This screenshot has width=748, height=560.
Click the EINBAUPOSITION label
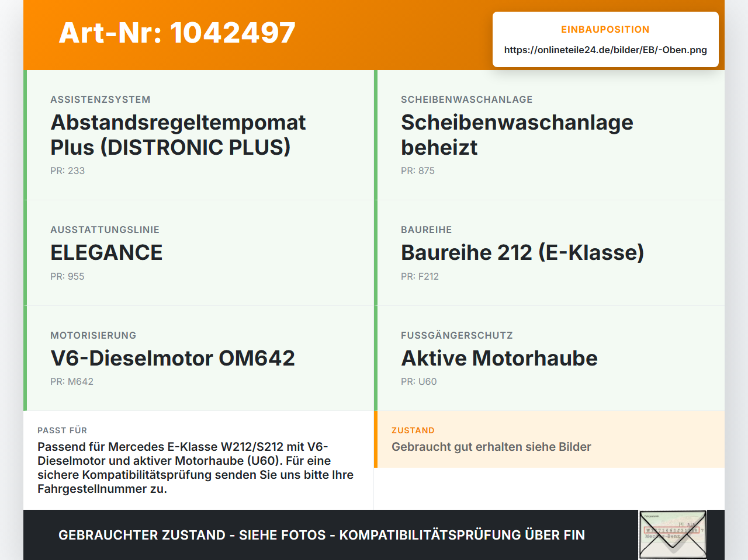pos(605,29)
